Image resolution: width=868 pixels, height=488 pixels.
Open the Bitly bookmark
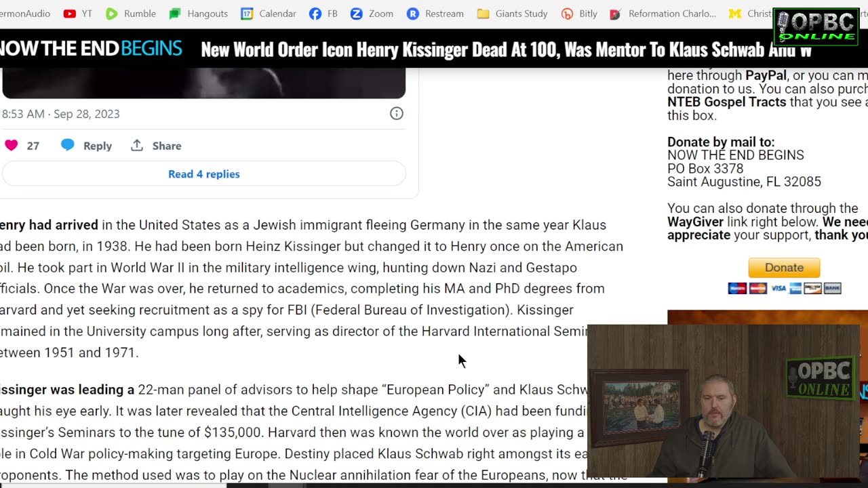580,14
